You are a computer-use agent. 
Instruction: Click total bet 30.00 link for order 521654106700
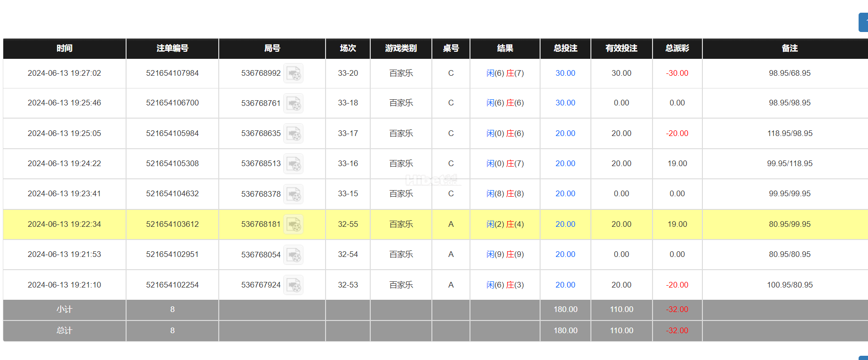pyautogui.click(x=565, y=103)
